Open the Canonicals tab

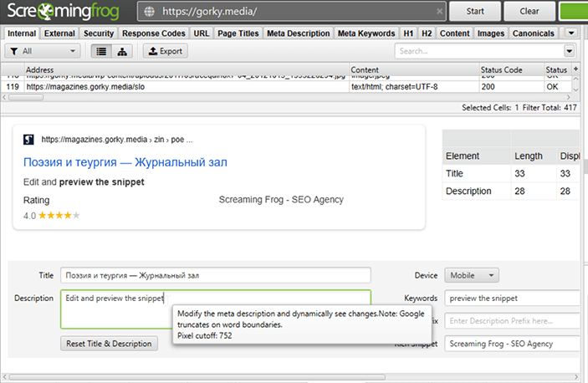[534, 33]
